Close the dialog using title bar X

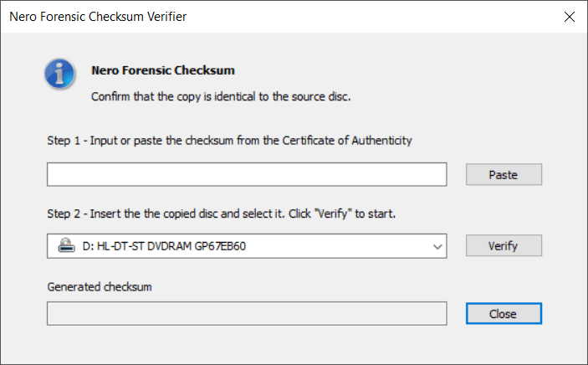(569, 17)
